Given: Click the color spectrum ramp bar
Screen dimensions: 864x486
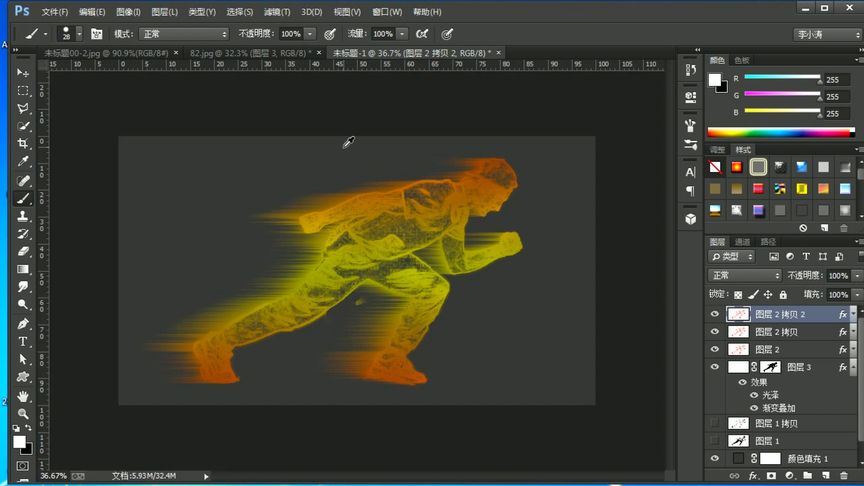Looking at the screenshot, I should coord(780,132).
